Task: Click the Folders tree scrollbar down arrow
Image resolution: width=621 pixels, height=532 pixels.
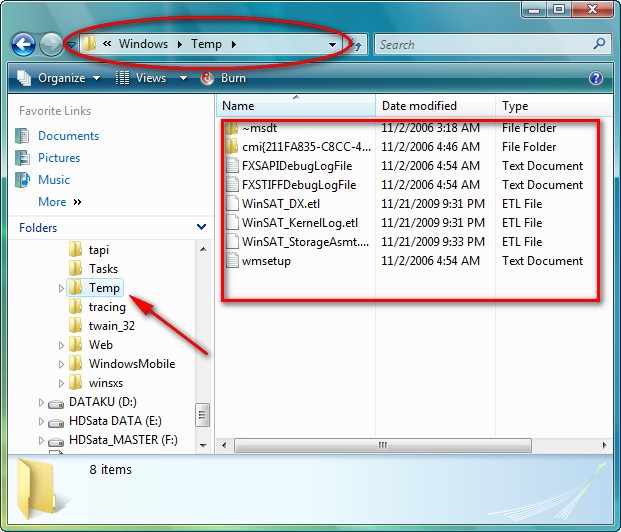Action: [x=203, y=446]
